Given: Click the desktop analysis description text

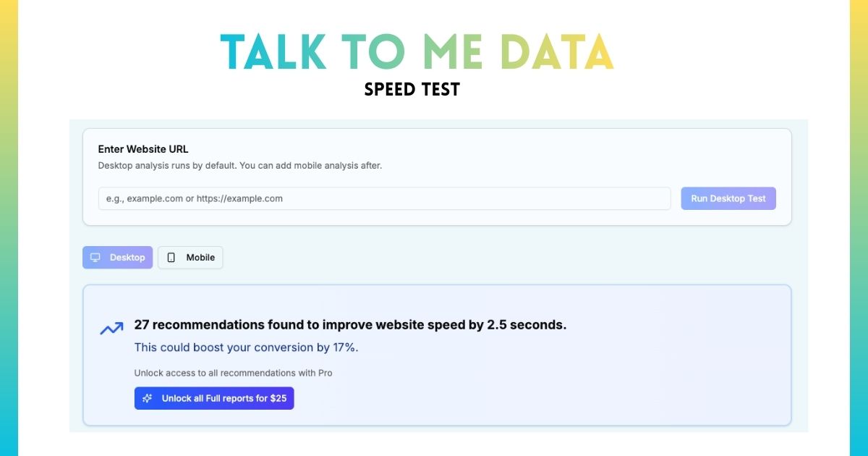Looking at the screenshot, I should (240, 165).
